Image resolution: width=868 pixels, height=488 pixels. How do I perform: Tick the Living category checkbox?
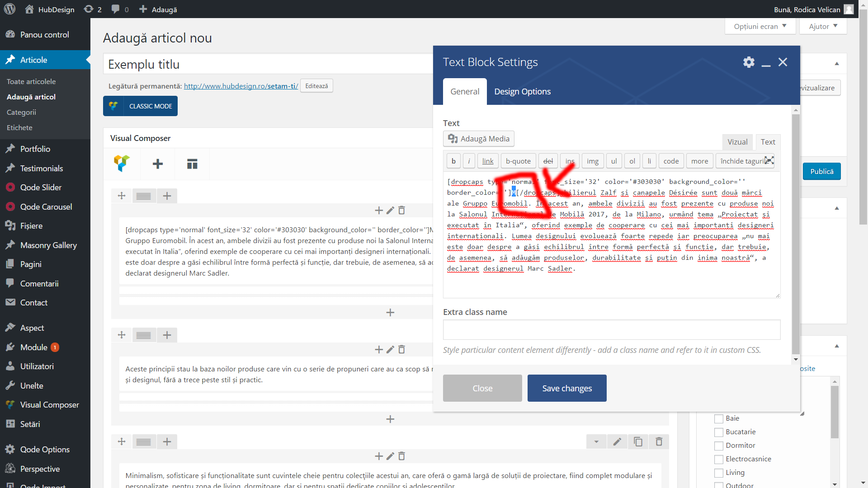[x=719, y=473]
